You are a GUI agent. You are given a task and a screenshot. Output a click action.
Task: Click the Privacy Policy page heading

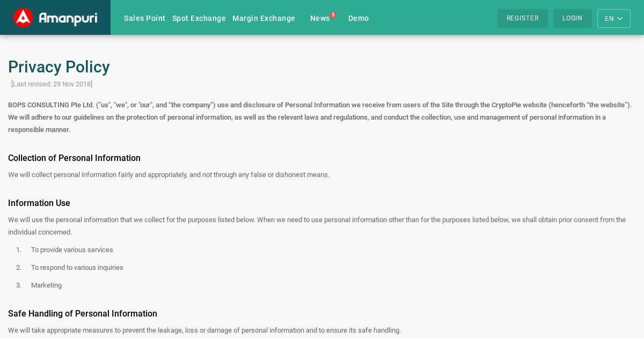click(x=59, y=67)
